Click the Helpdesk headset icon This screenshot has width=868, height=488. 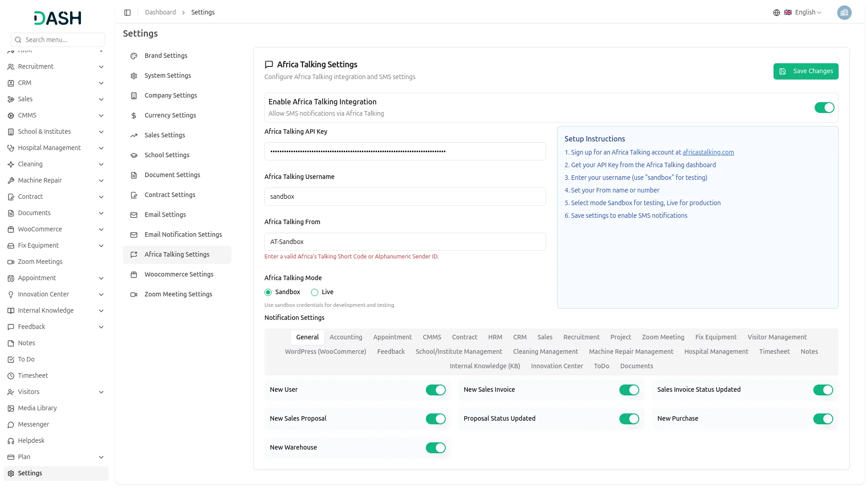(11, 441)
